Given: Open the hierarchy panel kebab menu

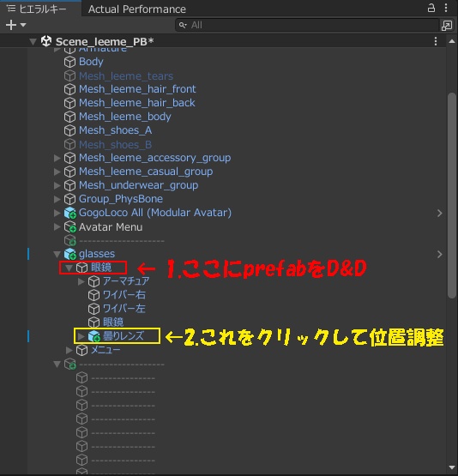Looking at the screenshot, I should tap(446, 8).
